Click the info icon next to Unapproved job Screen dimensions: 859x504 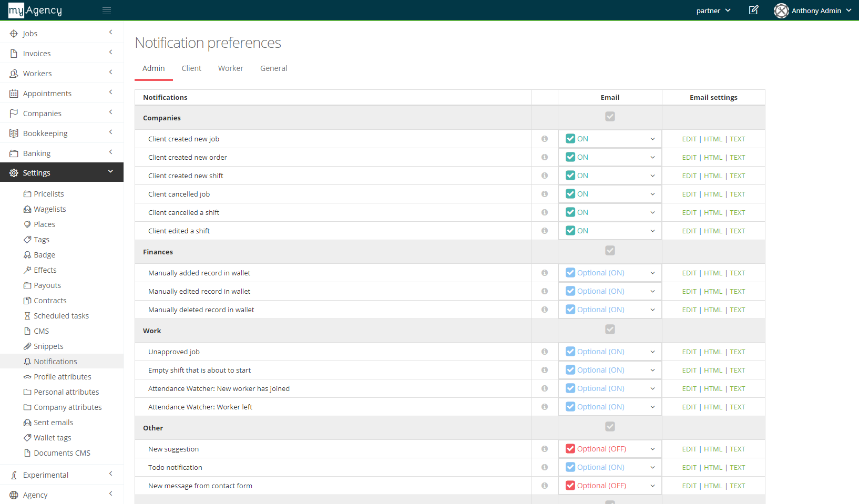[x=544, y=351]
